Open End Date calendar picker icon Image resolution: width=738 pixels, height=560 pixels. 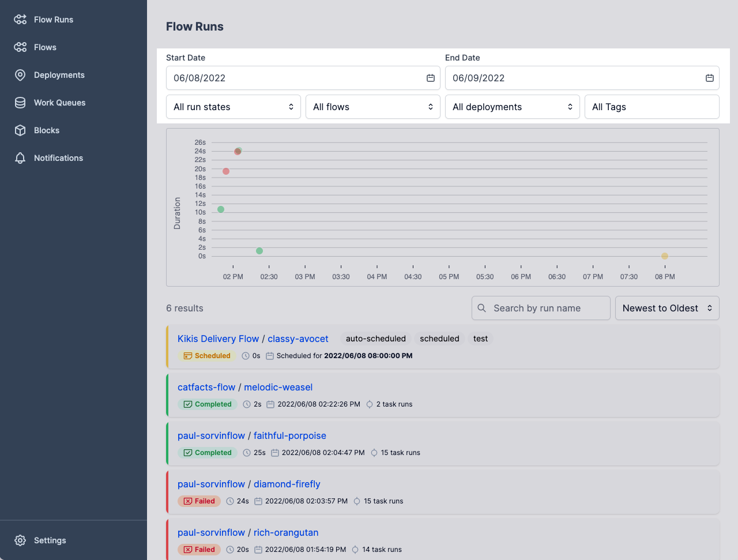click(x=710, y=78)
